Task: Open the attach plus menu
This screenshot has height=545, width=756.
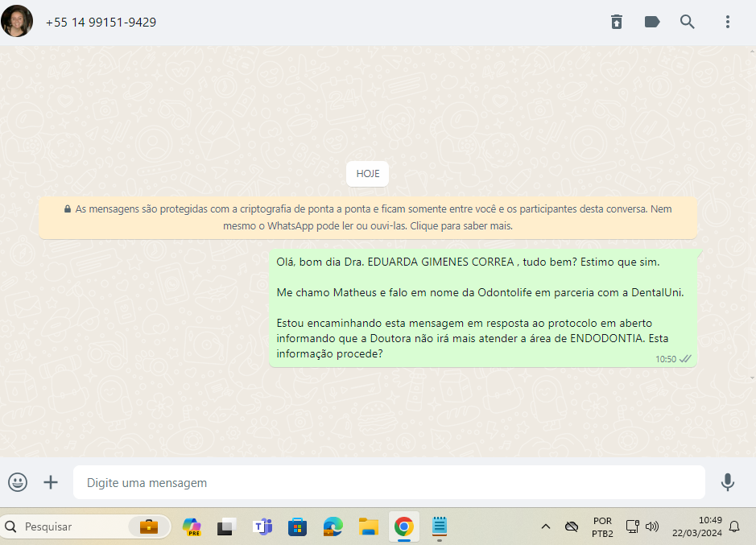Action: (x=51, y=482)
